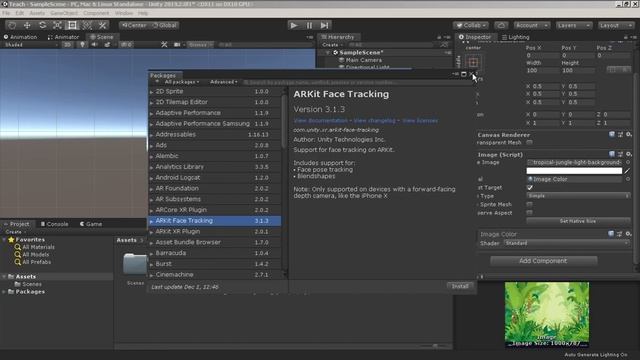The width and height of the screenshot is (640, 360).
Task: Select the Scale tool
Action: [57, 25]
